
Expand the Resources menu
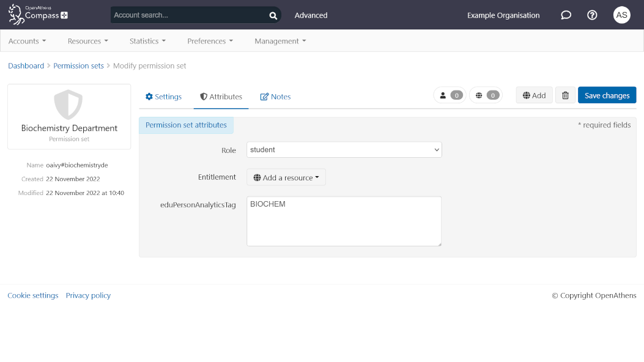coord(87,41)
